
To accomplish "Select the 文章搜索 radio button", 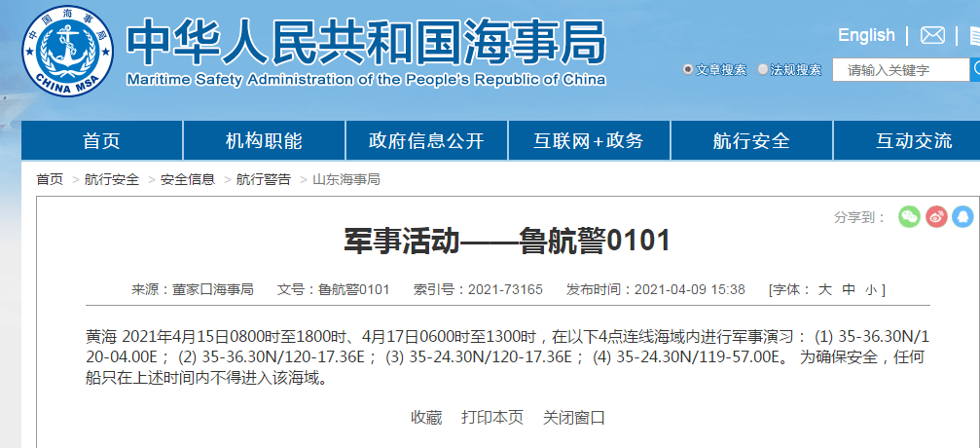I will point(688,69).
